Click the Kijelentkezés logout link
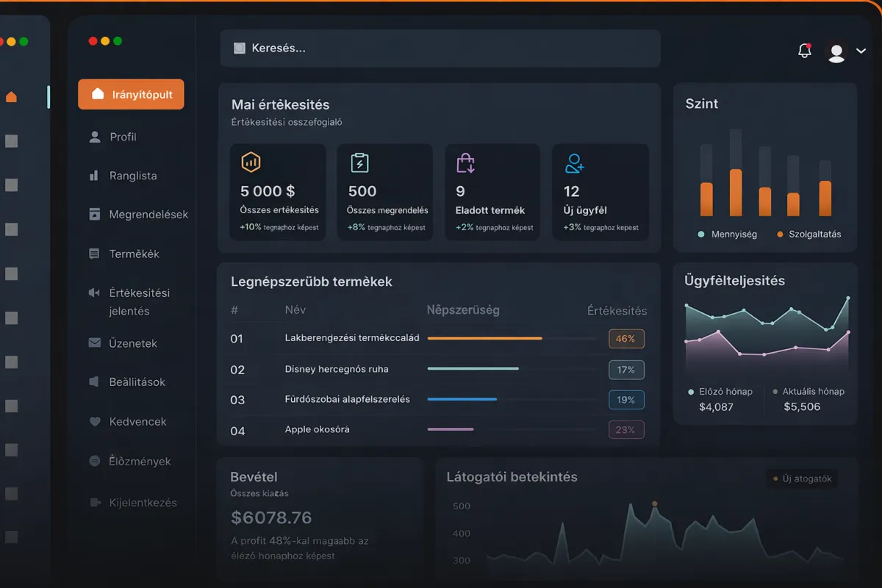 click(133, 503)
